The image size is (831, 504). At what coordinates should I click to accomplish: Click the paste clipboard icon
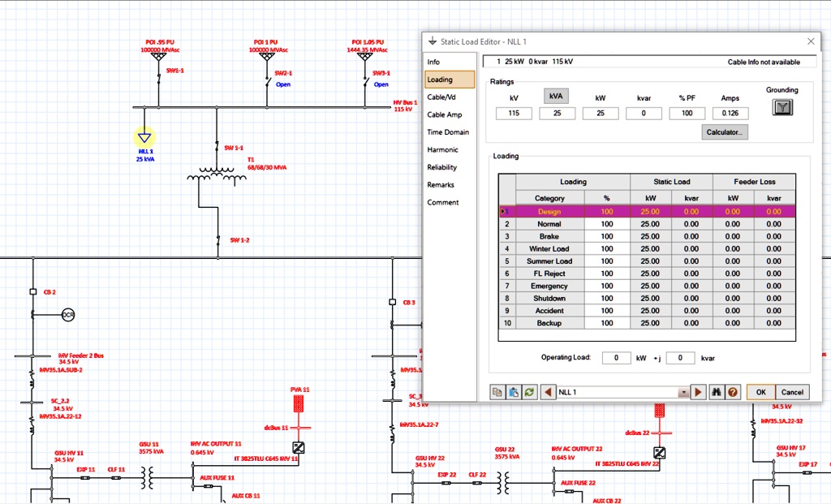click(x=514, y=392)
